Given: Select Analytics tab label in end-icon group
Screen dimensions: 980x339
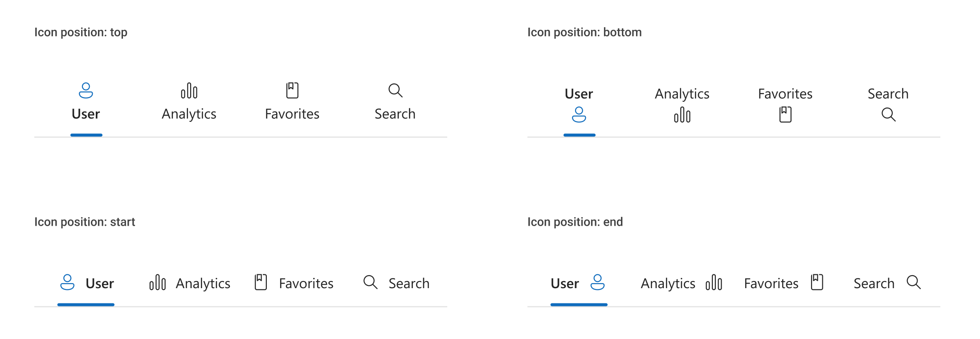Looking at the screenshot, I should tap(668, 284).
